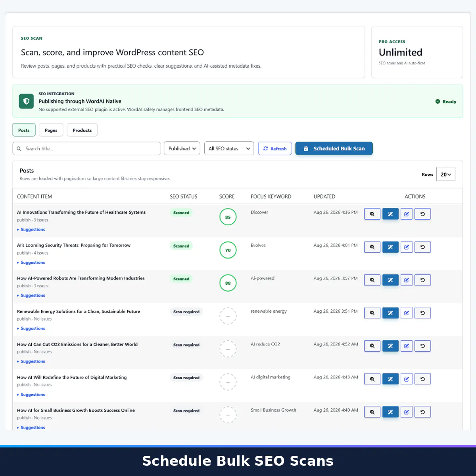Expand Suggestions for Small Business Growth post
The width and height of the screenshot is (476, 476).
tap(31, 428)
